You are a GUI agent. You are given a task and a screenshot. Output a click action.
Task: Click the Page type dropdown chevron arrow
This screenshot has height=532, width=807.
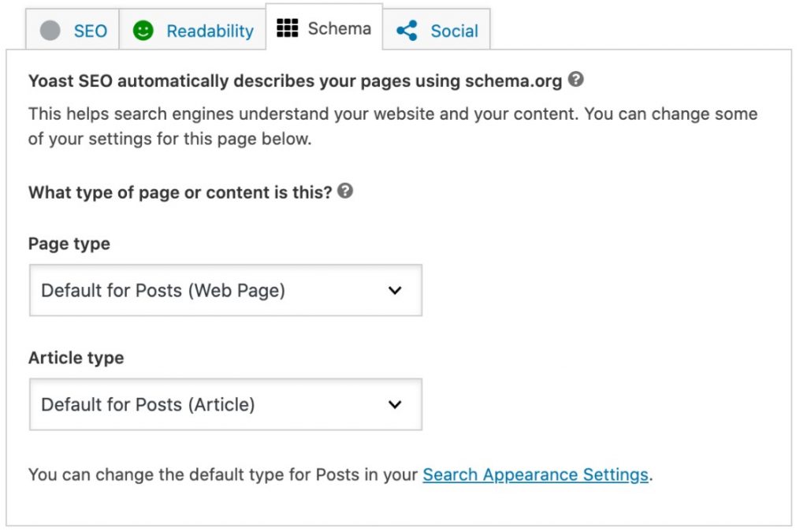(395, 290)
